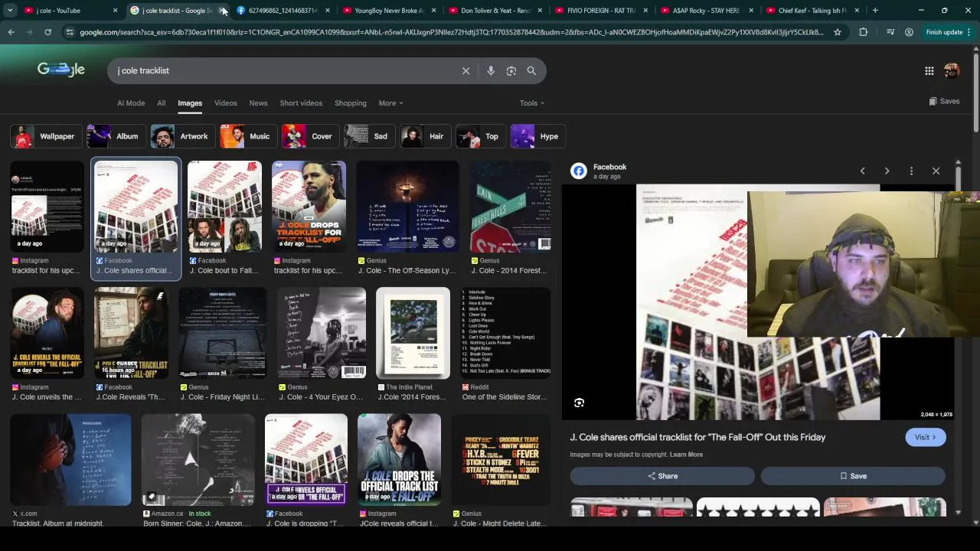
Task: Open the tab search dropdown arrow
Action: click(10, 10)
